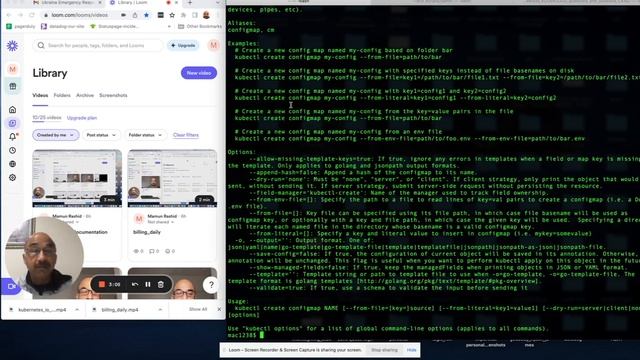The image size is (640, 360).
Task: Switch to the Archive tab
Action: click(x=85, y=96)
